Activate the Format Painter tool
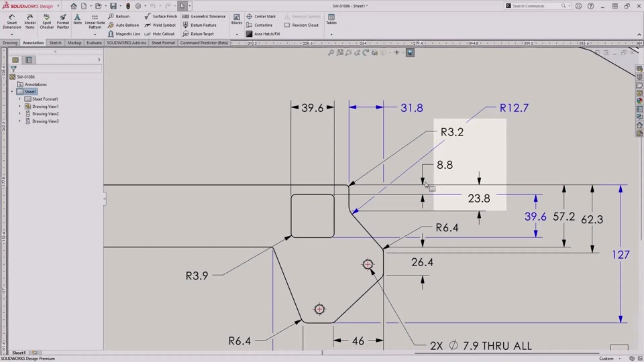 [62, 21]
